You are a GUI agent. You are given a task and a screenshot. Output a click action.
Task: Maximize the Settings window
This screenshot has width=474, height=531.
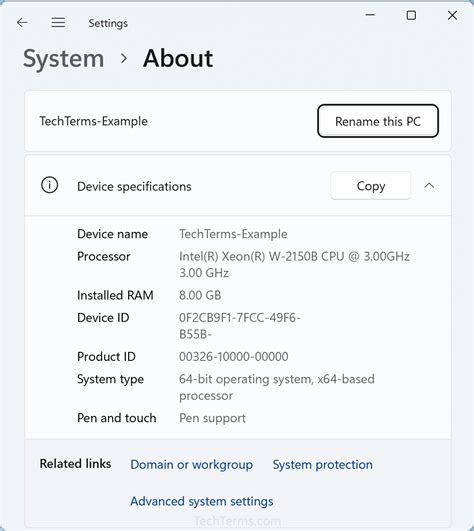click(411, 15)
